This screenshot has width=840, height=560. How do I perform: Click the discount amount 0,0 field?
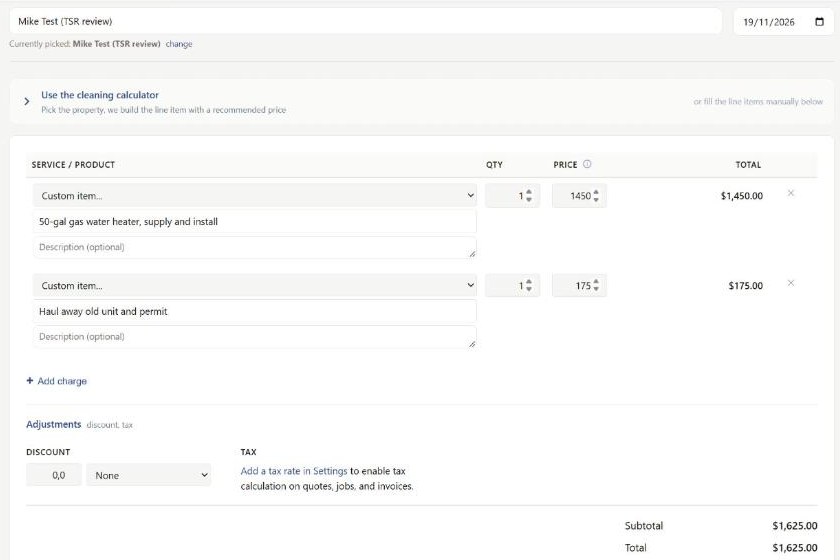(54, 475)
